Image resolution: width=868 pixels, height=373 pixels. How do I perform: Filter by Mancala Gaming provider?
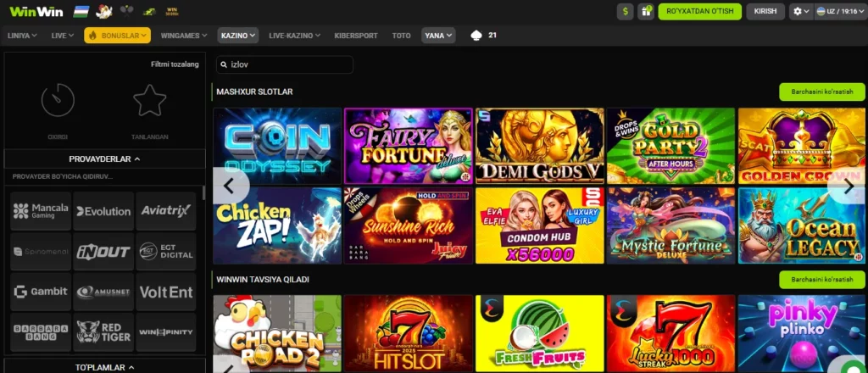(x=41, y=211)
